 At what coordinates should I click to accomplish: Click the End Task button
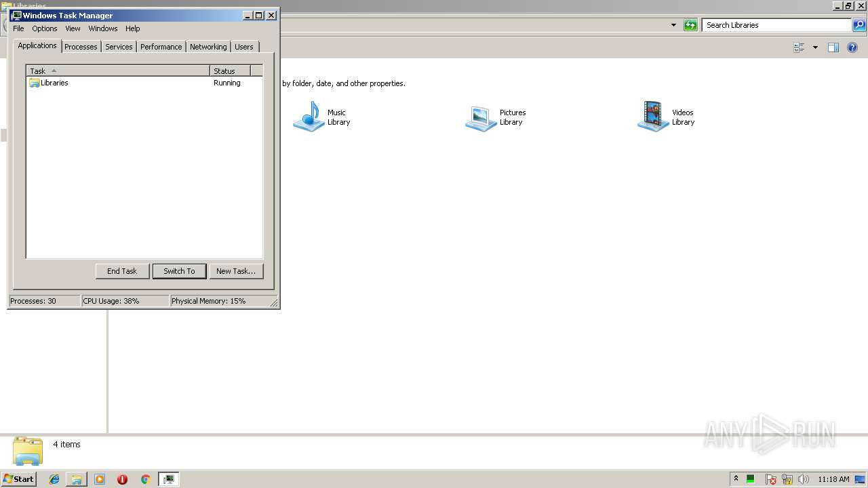[x=122, y=271]
